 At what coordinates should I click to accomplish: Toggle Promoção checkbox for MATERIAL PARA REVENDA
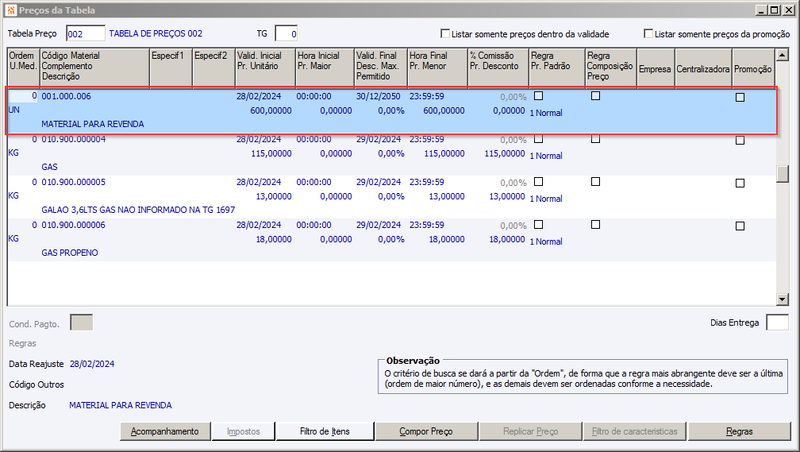point(740,97)
